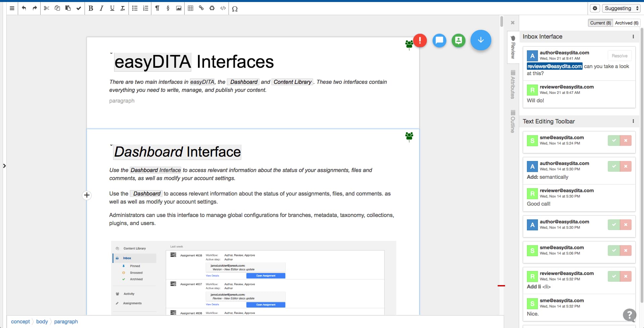Reject author's 'Add: semantically' suggestion
The width and height of the screenshot is (644, 328).
click(626, 166)
